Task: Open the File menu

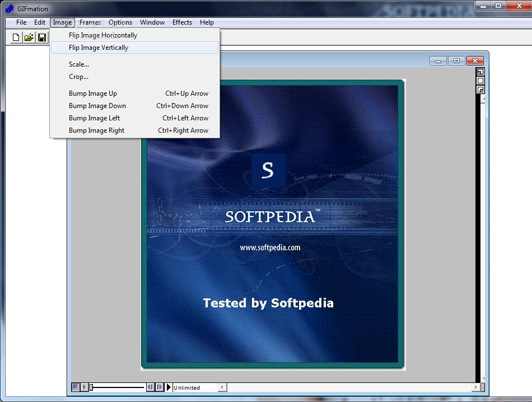Action: [x=21, y=22]
